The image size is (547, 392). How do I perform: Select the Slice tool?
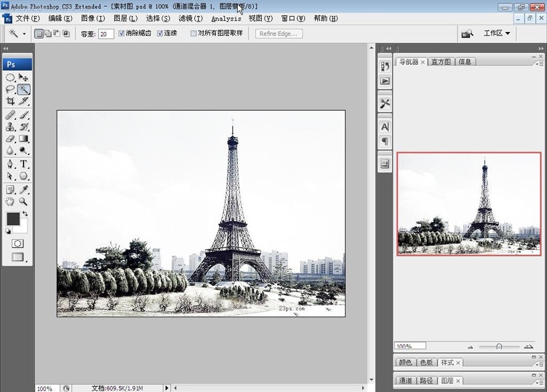pyautogui.click(x=23, y=101)
